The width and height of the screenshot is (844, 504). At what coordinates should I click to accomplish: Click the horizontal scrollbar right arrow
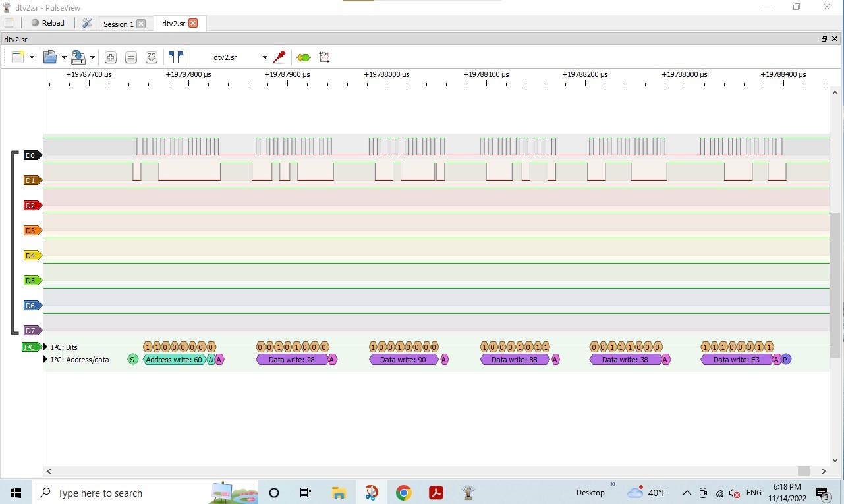click(824, 471)
